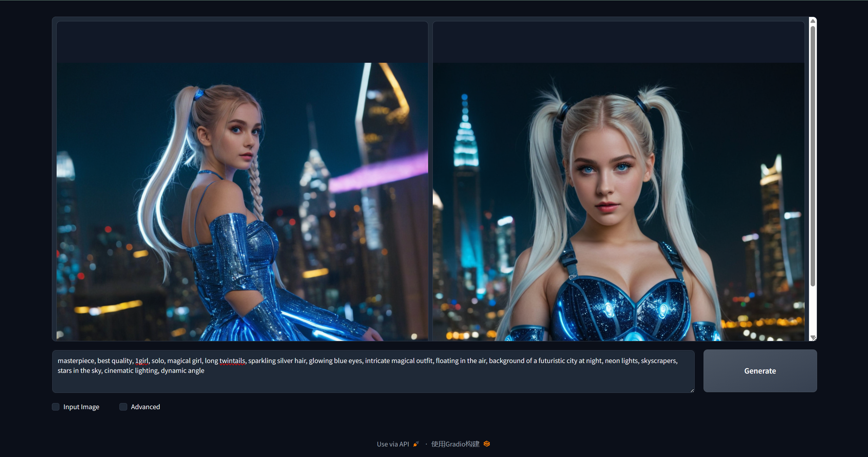868x457 pixels.
Task: Open the '使用Gradio构建' link
Action: 455,444
